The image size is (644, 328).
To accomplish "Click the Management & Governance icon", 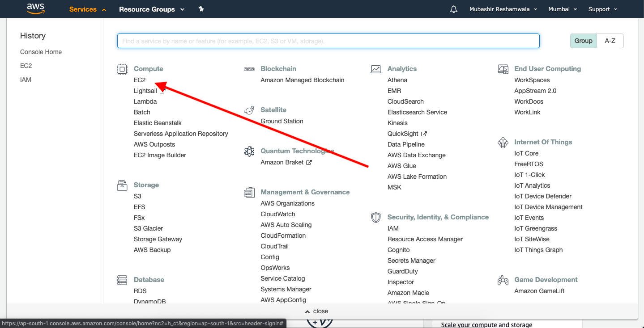I will [249, 193].
